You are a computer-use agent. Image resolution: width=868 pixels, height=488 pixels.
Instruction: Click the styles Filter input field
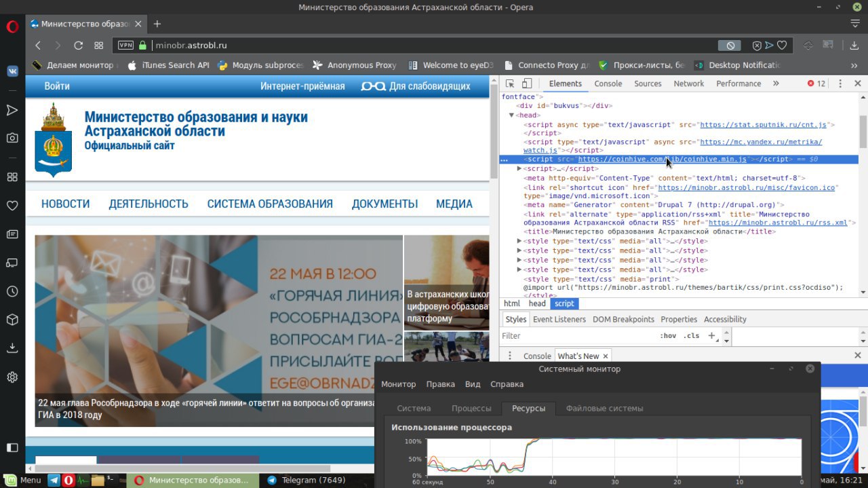[578, 336]
